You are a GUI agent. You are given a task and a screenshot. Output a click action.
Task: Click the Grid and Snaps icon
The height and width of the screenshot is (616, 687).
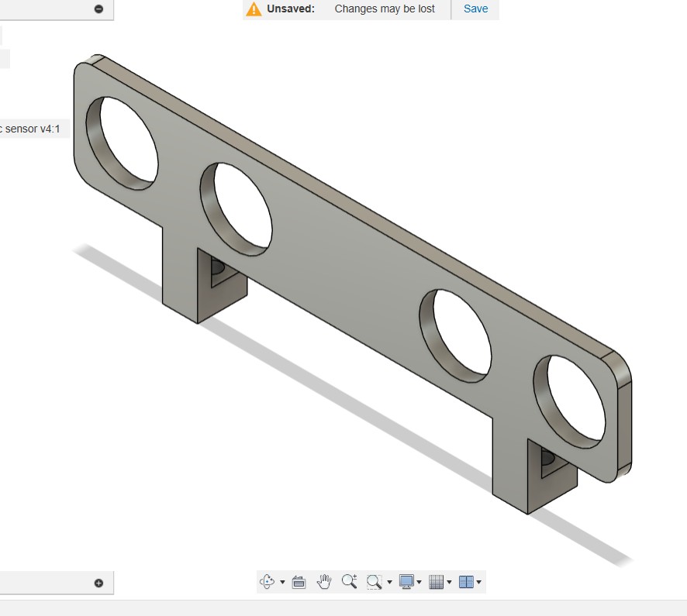coord(437,581)
